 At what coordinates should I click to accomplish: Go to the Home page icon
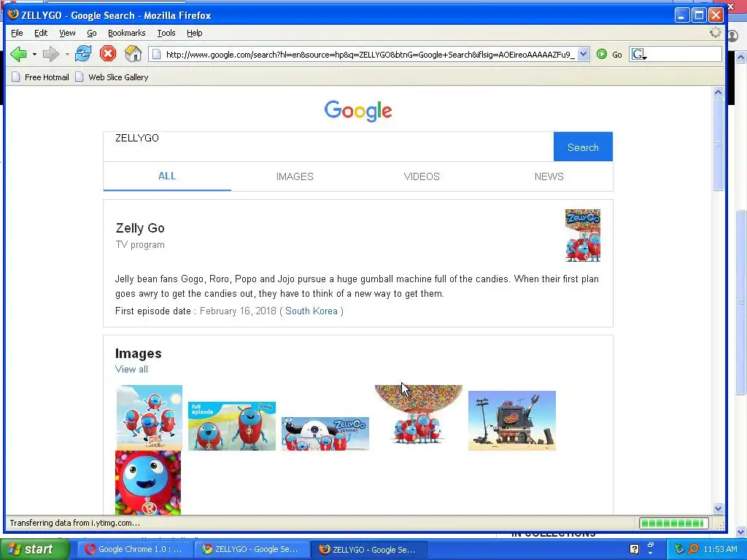[133, 53]
